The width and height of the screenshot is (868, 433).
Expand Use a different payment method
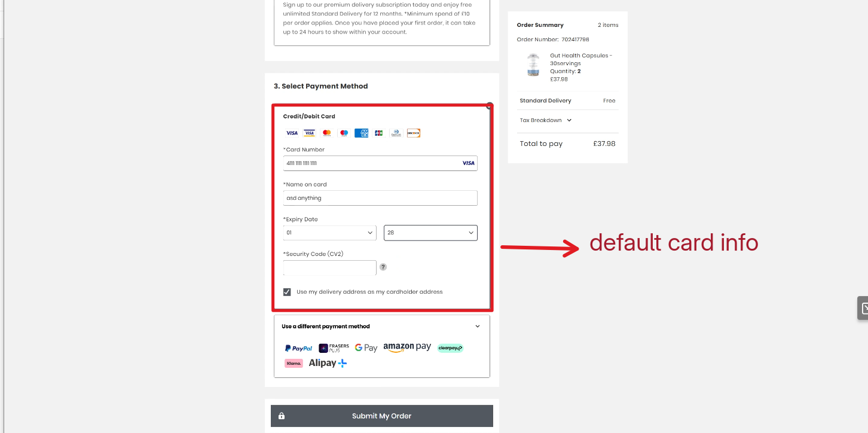coord(381,327)
